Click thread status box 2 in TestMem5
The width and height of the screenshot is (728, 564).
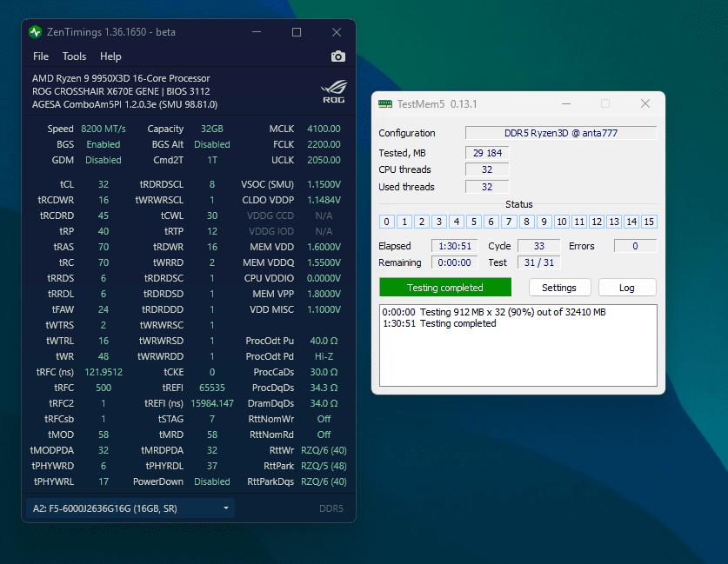point(422,222)
